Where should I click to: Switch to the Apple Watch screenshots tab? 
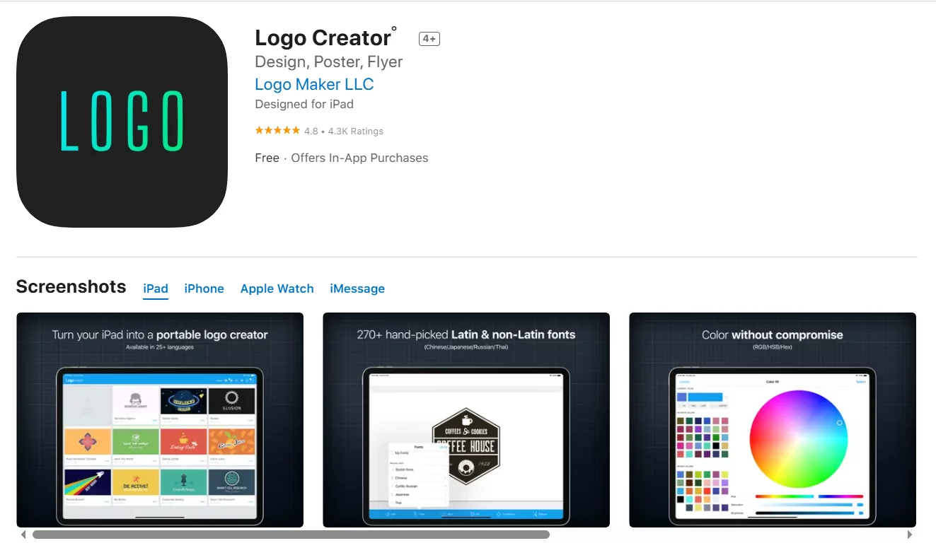[x=277, y=288]
